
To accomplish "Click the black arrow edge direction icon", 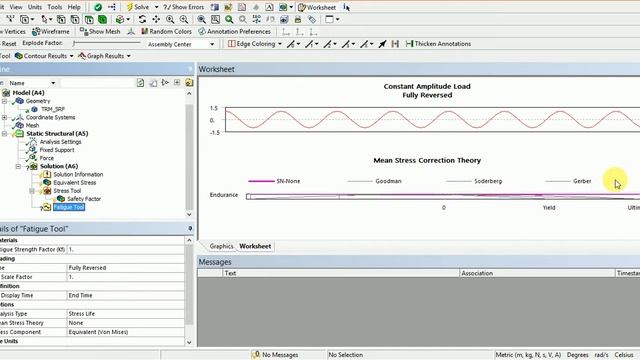I will [382, 44].
